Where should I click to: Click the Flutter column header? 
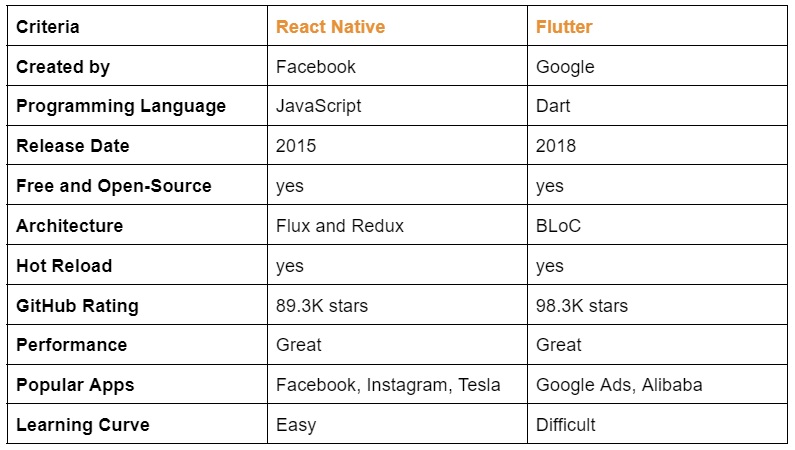coord(657,26)
